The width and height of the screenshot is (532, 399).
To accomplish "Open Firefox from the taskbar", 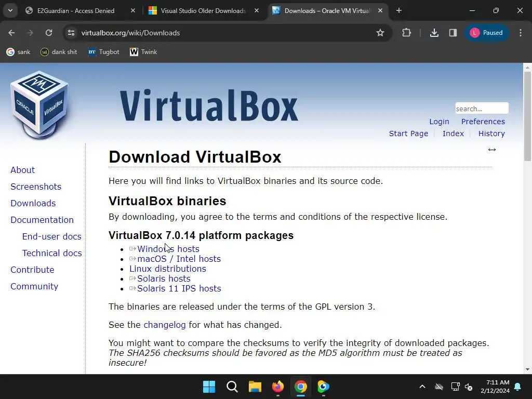I will pyautogui.click(x=278, y=387).
